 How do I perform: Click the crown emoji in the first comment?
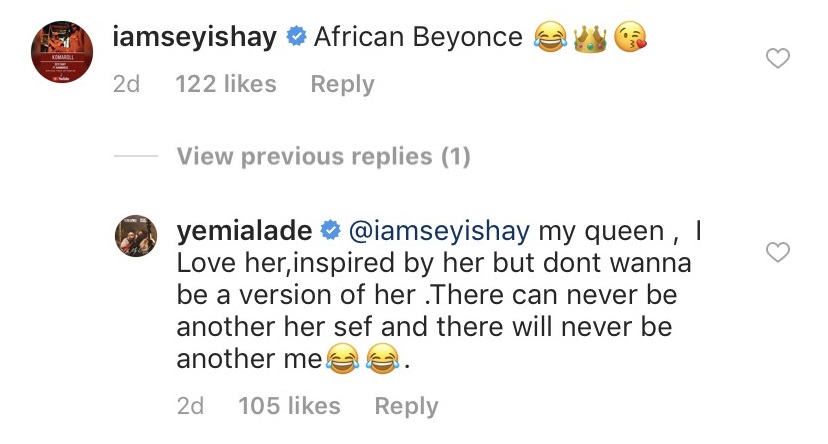tap(591, 38)
